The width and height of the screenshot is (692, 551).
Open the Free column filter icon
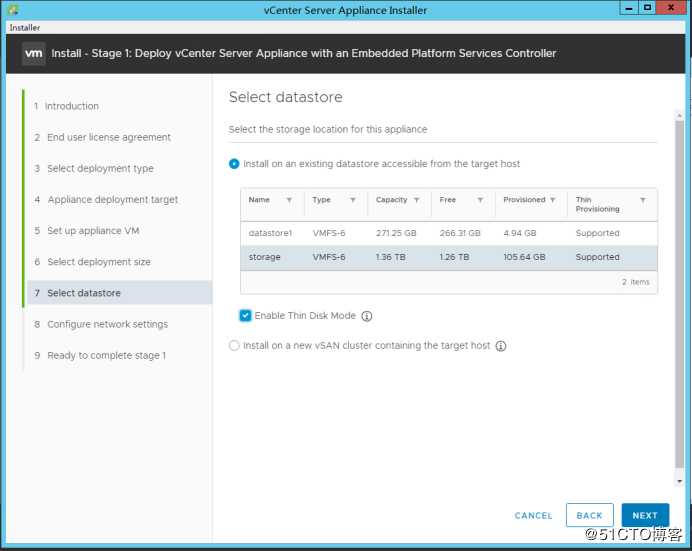coord(480,200)
